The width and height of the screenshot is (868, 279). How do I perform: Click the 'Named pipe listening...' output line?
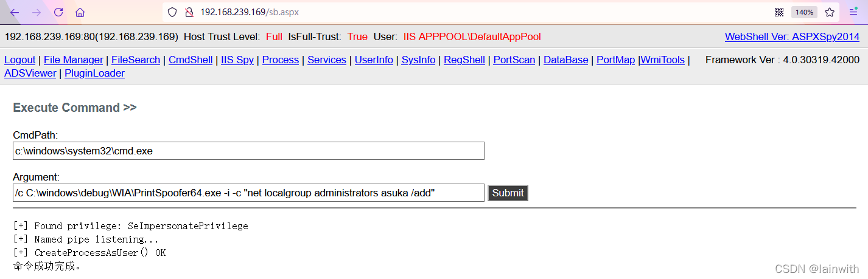pyautogui.click(x=86, y=239)
